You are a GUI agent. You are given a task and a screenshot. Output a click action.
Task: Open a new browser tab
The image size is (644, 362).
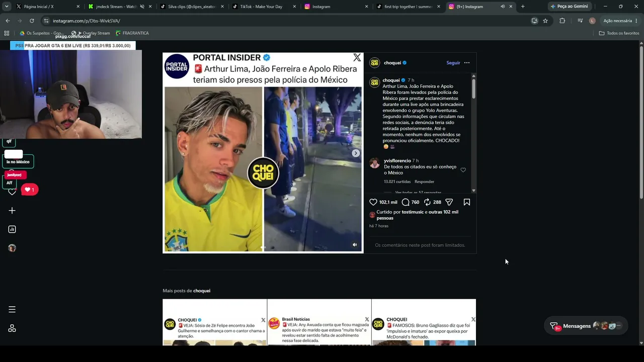click(523, 7)
